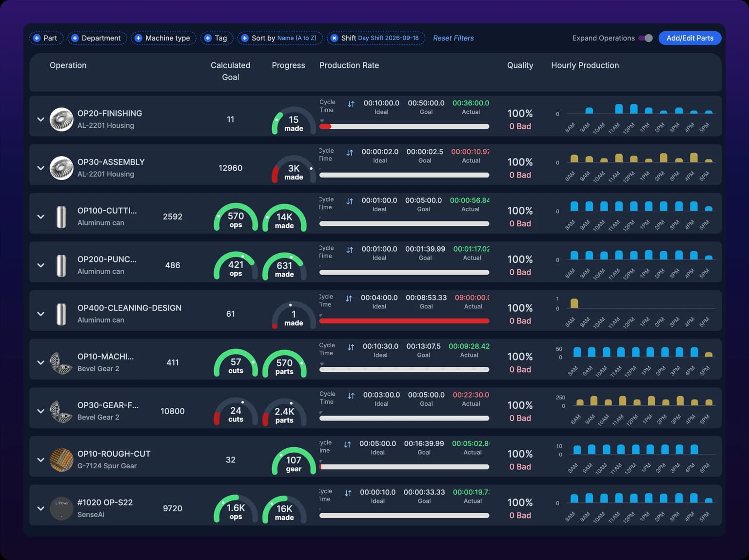Select the OP30-GEAR-F operation name

click(108, 405)
